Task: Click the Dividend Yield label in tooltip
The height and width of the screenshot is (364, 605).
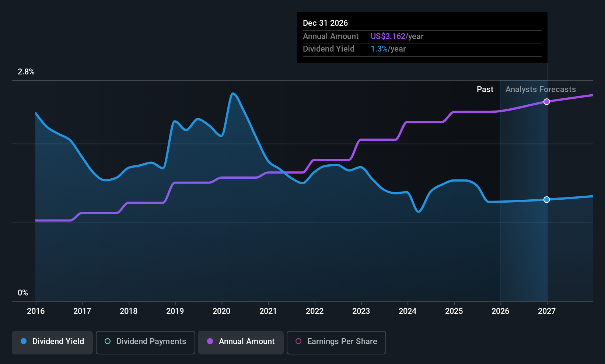Action: coord(329,49)
